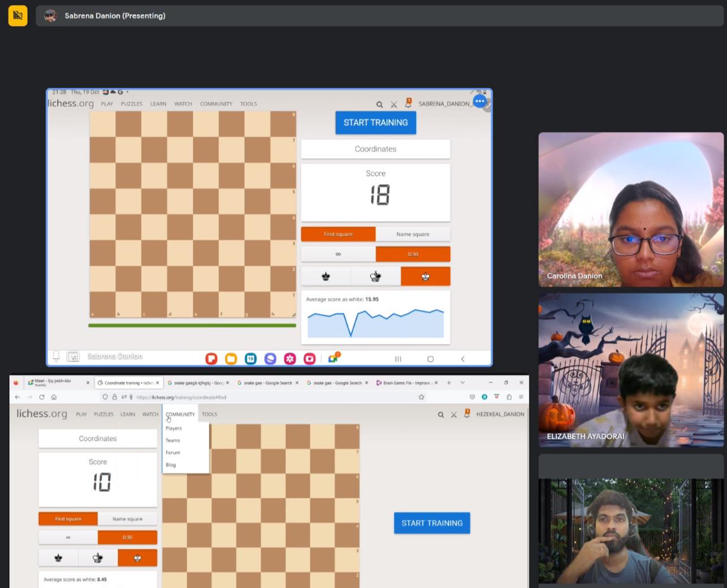Open search icon in Sabrena's lichess window
Image resolution: width=727 pixels, height=588 pixels.
tap(379, 104)
